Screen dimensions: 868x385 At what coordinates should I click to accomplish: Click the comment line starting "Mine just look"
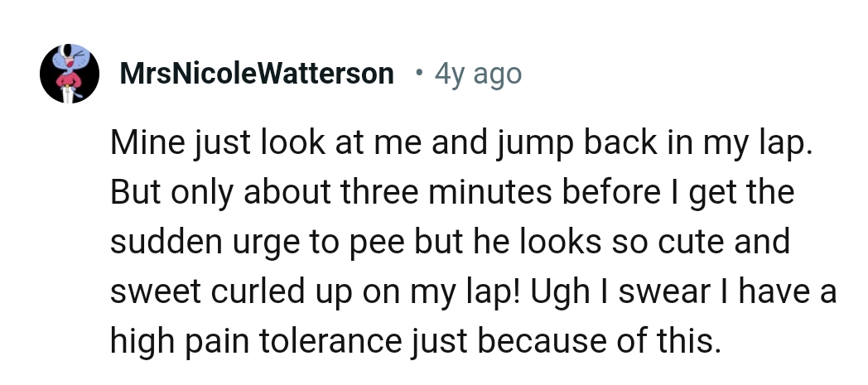point(461,143)
